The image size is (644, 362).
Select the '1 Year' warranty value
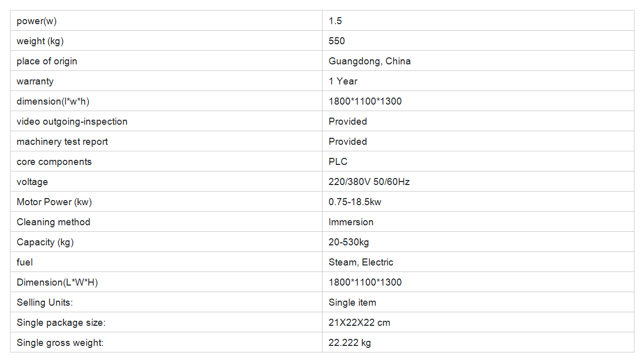[x=343, y=81]
